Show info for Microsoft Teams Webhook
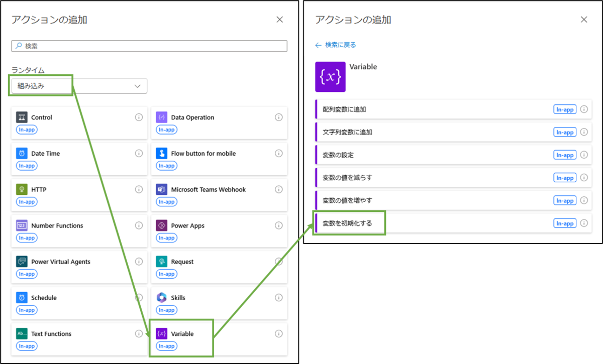Image resolution: width=603 pixels, height=364 pixels. (x=279, y=190)
